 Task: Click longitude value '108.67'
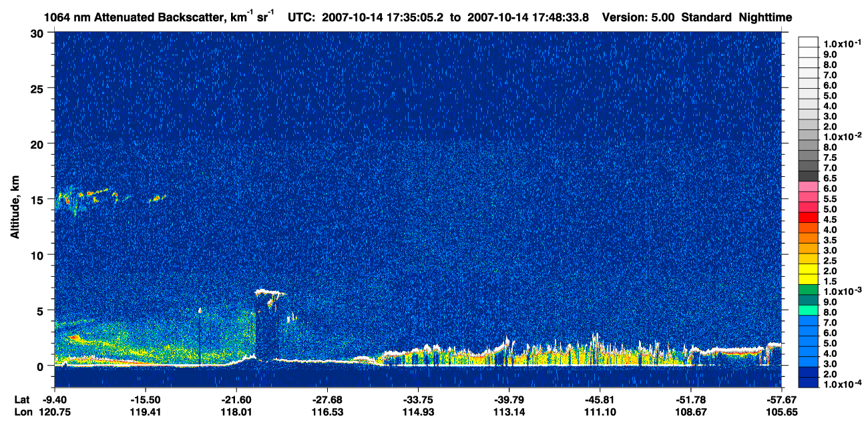(690, 412)
